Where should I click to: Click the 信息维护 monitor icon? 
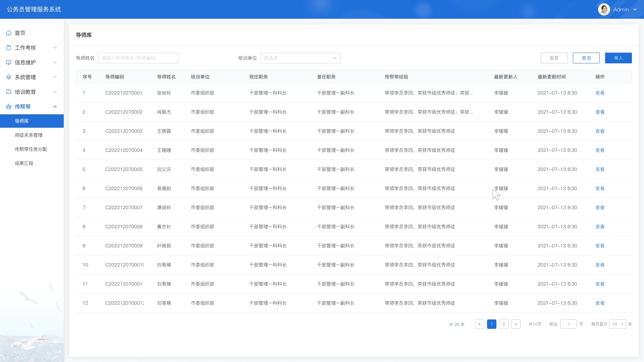click(9, 62)
